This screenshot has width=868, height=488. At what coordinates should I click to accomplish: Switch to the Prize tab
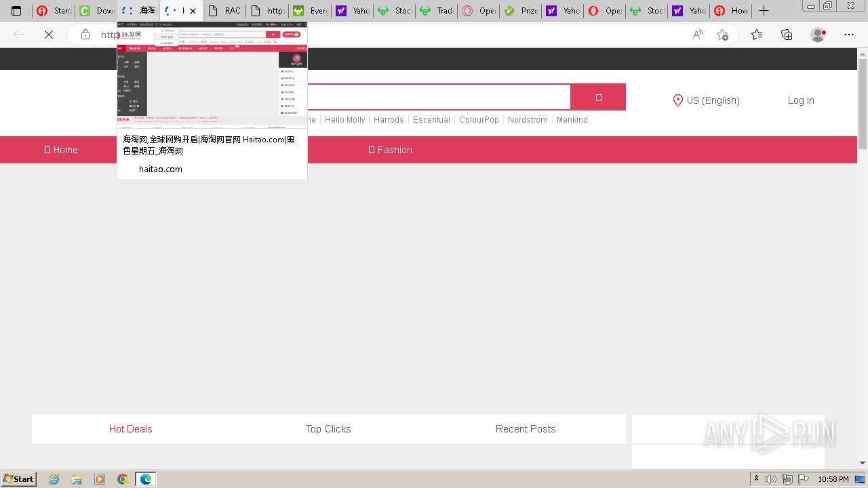pos(521,11)
